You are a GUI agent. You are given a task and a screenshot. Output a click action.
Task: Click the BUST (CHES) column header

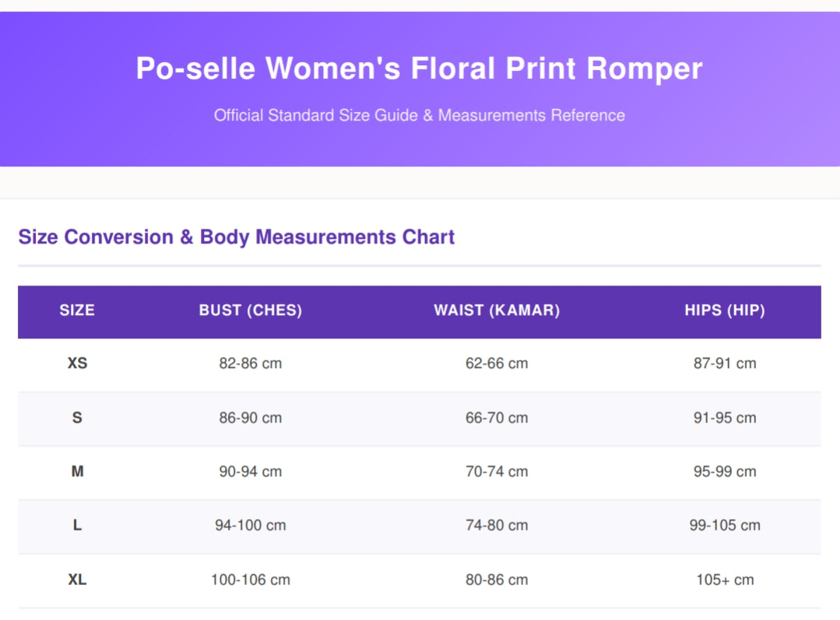251,310
